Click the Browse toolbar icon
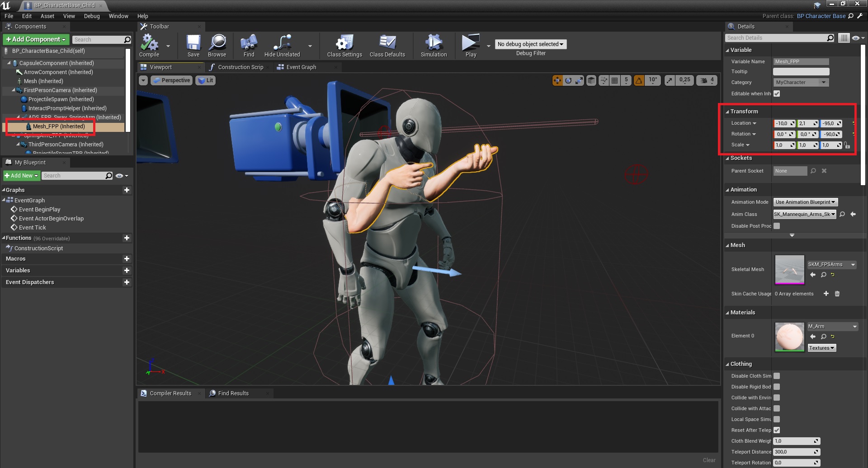The height and width of the screenshot is (468, 868). click(217, 44)
